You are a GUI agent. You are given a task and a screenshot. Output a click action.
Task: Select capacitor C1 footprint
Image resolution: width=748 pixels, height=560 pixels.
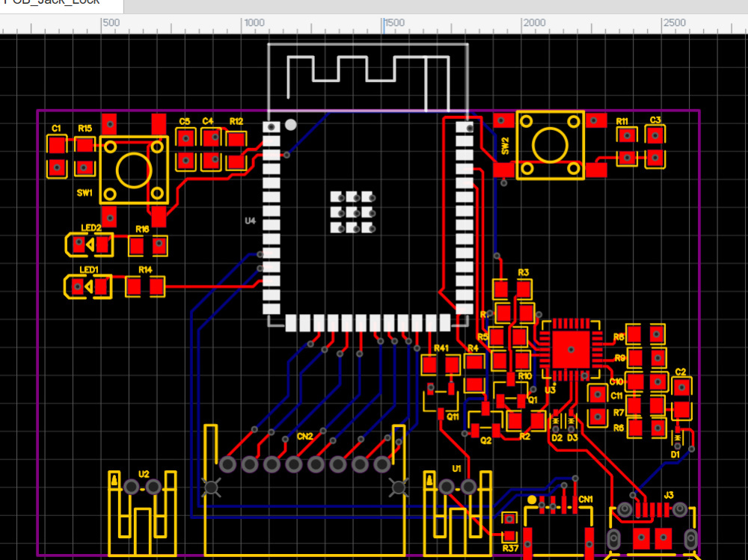click(57, 156)
